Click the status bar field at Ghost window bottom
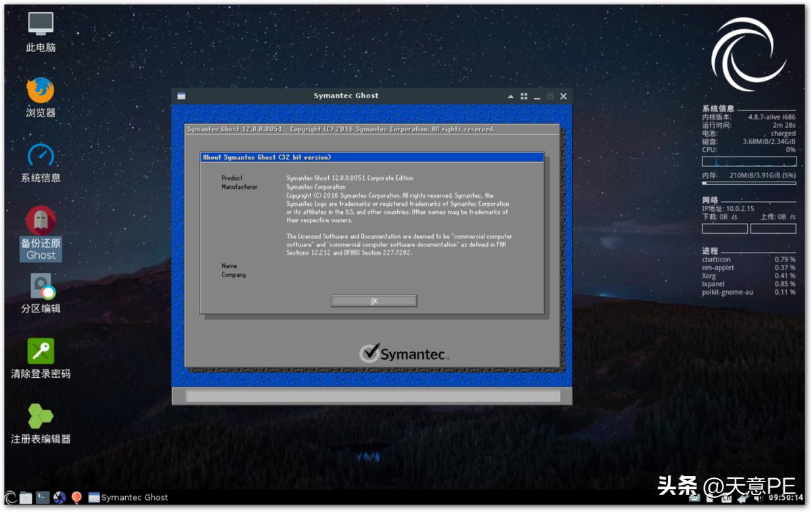Screen dimensions: 812x512 point(373,396)
